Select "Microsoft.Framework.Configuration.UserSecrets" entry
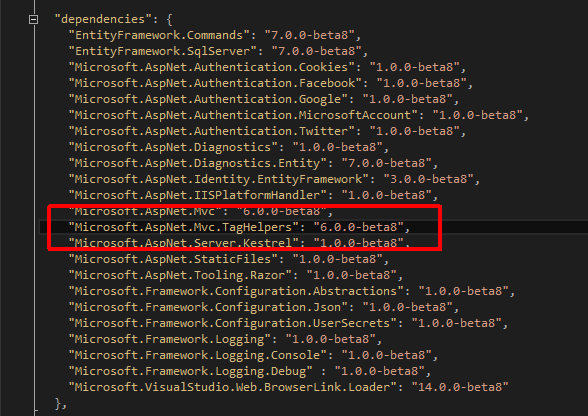588x416 pixels. tap(232, 323)
